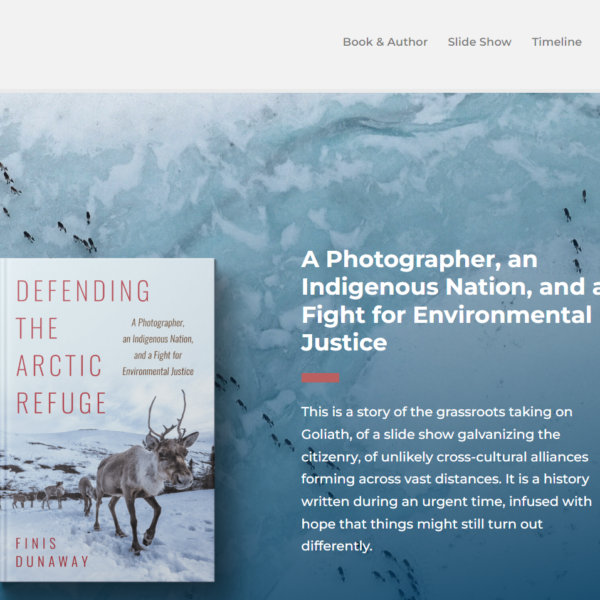Screen dimensions: 600x600
Task: Go to the Slide Show section
Action: tap(479, 42)
